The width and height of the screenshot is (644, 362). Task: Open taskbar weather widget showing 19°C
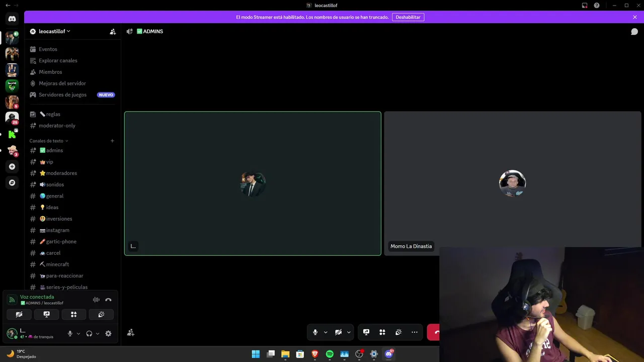click(x=21, y=354)
